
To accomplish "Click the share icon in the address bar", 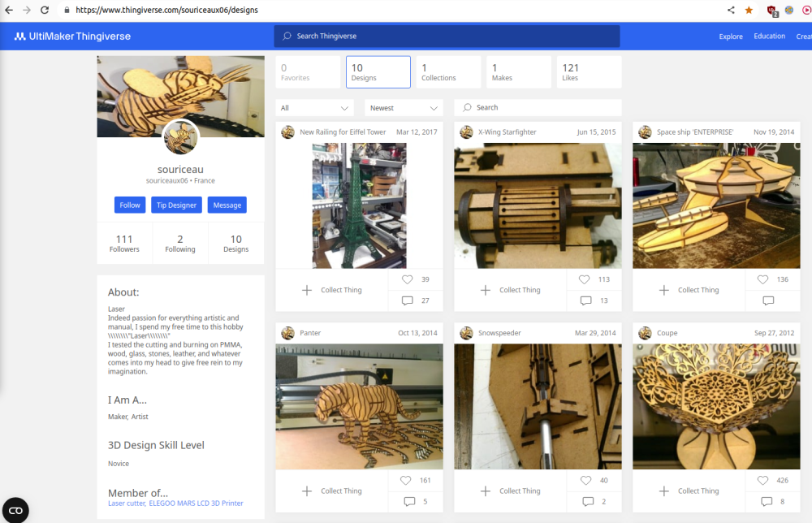I will coord(731,10).
